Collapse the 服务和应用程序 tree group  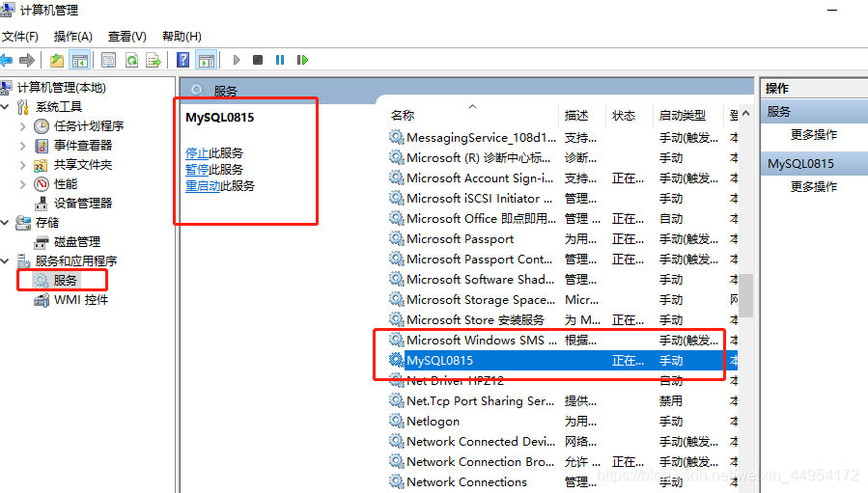point(5,261)
